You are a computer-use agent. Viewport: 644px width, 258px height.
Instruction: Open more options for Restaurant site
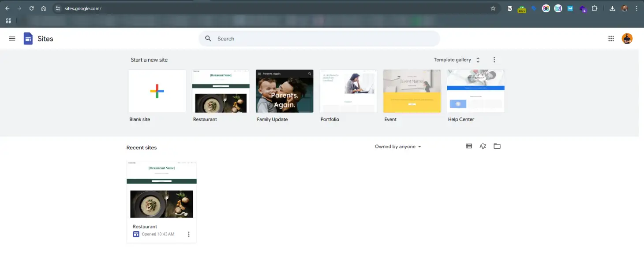(189, 234)
